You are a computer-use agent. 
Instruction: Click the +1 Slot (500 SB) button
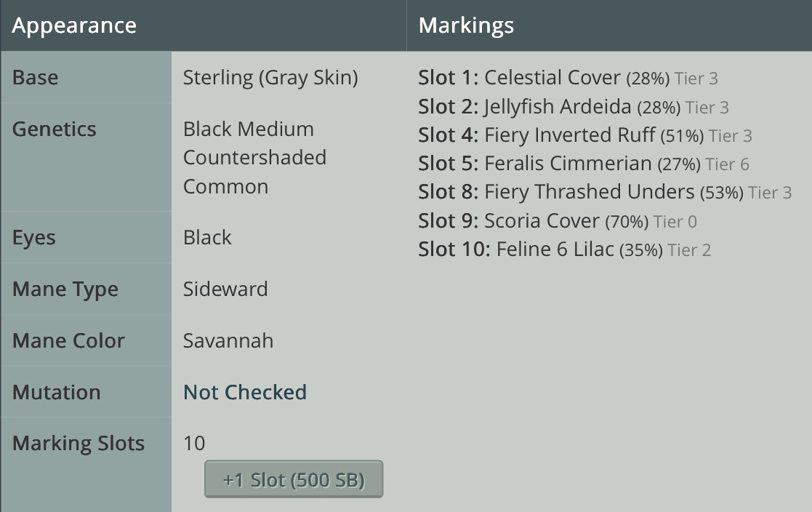[294, 479]
